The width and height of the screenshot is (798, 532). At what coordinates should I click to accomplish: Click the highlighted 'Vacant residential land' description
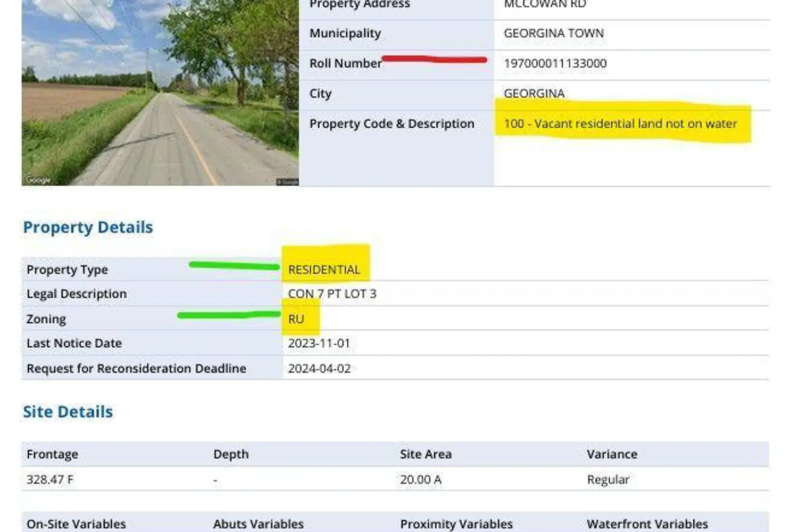620,124
